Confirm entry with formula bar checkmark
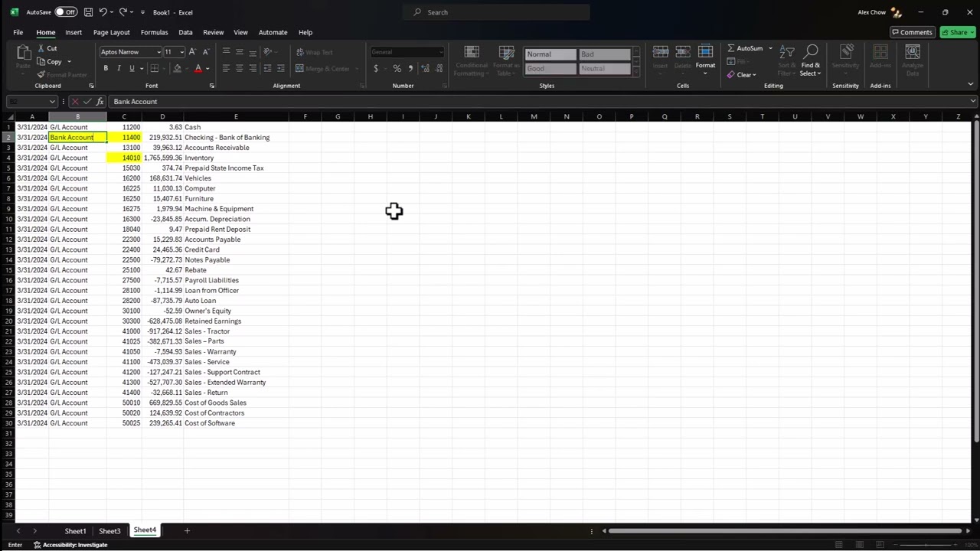980x551 pixels. [87, 101]
